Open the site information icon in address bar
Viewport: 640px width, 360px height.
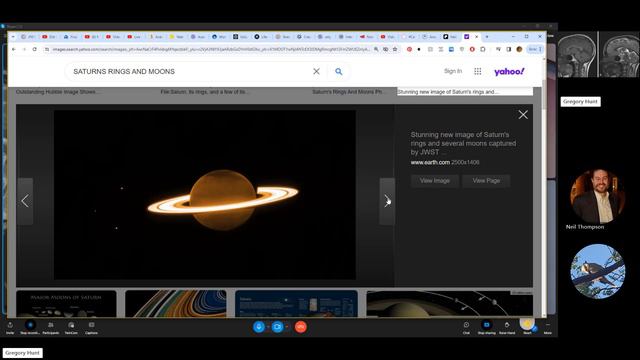pyautogui.click(x=47, y=49)
